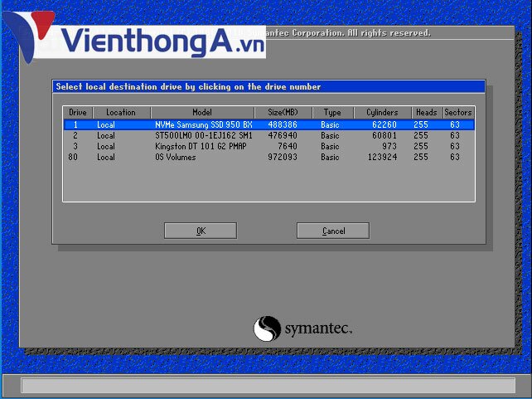The width and height of the screenshot is (532, 399).
Task: Click size value 7640
Action: click(x=288, y=146)
